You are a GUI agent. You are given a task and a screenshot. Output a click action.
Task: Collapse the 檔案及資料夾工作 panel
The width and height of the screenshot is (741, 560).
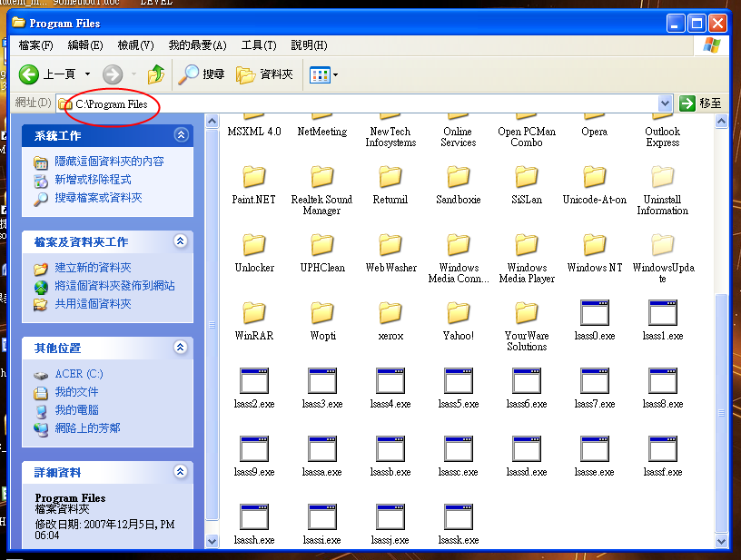click(181, 241)
